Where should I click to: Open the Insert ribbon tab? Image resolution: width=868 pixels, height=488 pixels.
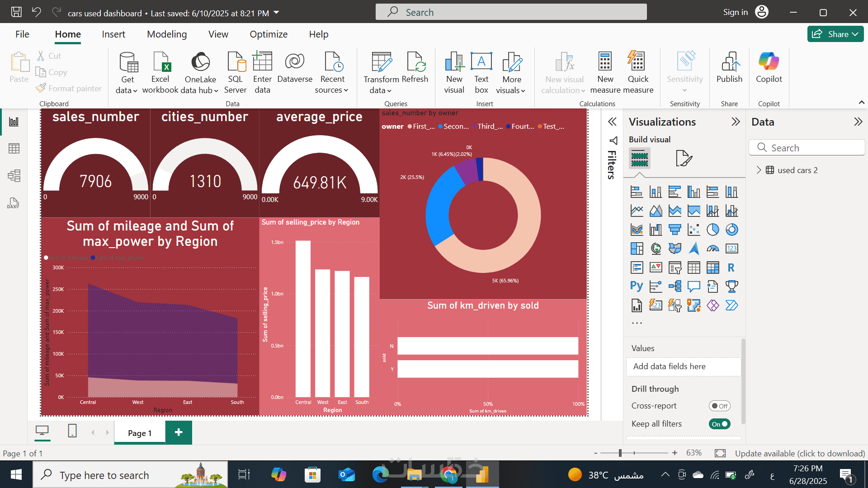[x=113, y=34]
